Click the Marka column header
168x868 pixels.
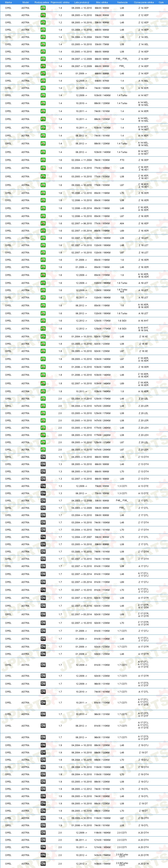(8, 2)
